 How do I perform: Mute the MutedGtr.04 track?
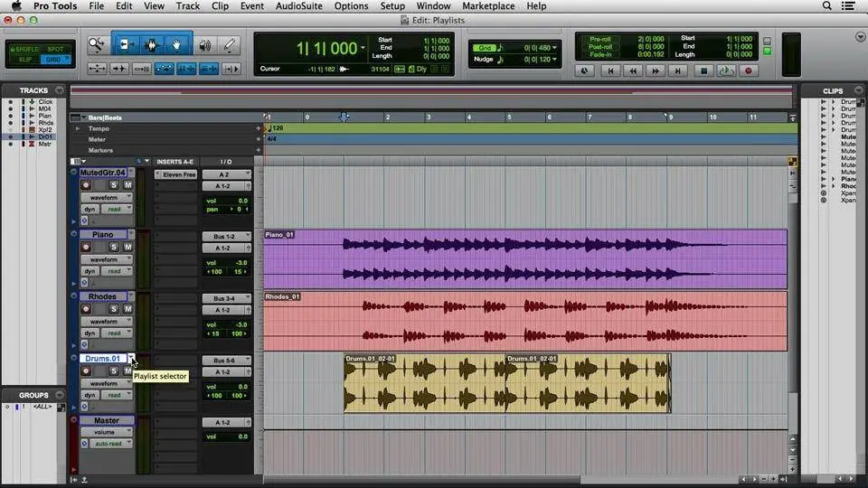coord(127,184)
